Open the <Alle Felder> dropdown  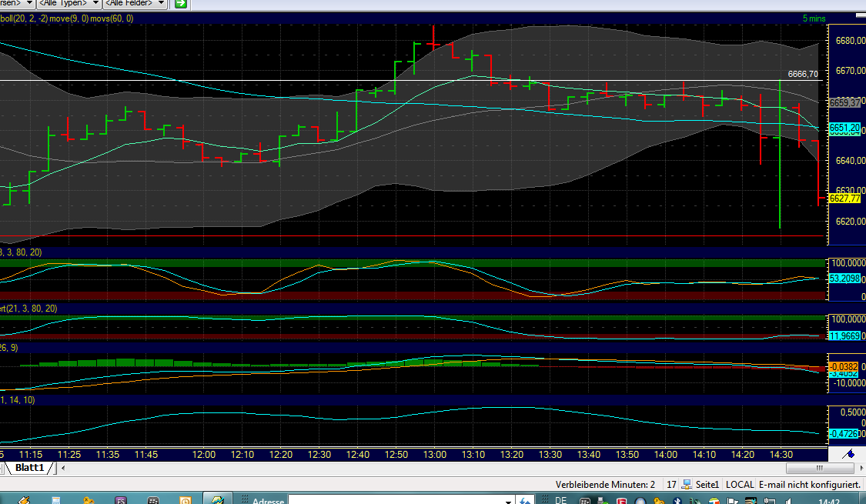[x=131, y=4]
